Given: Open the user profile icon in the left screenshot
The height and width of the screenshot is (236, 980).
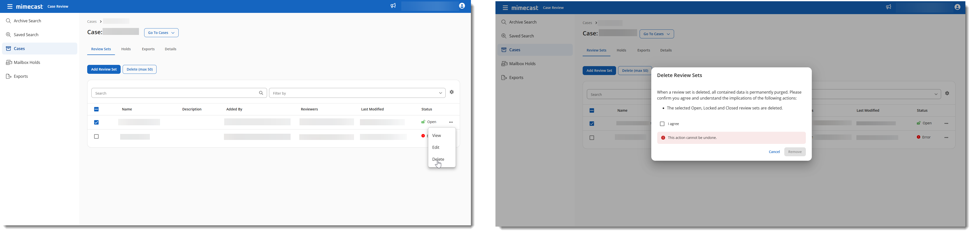Looking at the screenshot, I should pos(462,6).
